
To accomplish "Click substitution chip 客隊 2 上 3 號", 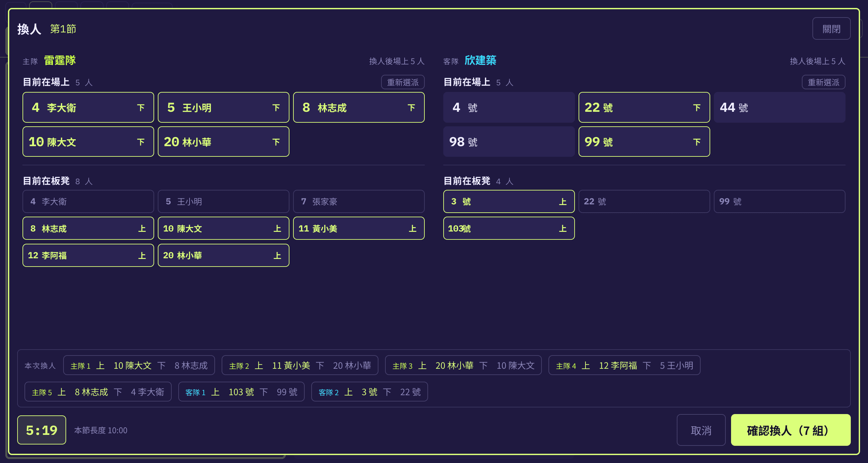I will click(x=369, y=392).
